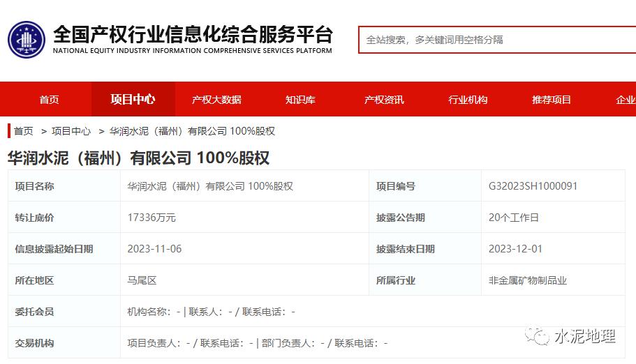Click breadcrumb 华润水泥（福州）有限公司 100%股权
This screenshot has width=636, height=364.
coord(192,131)
